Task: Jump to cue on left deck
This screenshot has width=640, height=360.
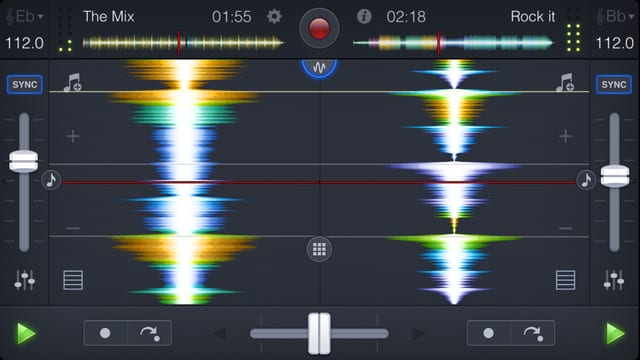Action: (x=149, y=333)
